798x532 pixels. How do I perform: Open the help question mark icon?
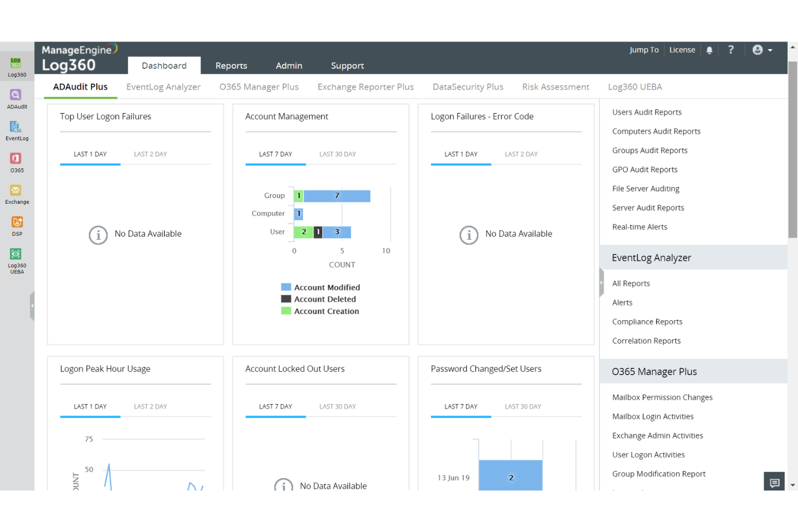[x=731, y=50]
